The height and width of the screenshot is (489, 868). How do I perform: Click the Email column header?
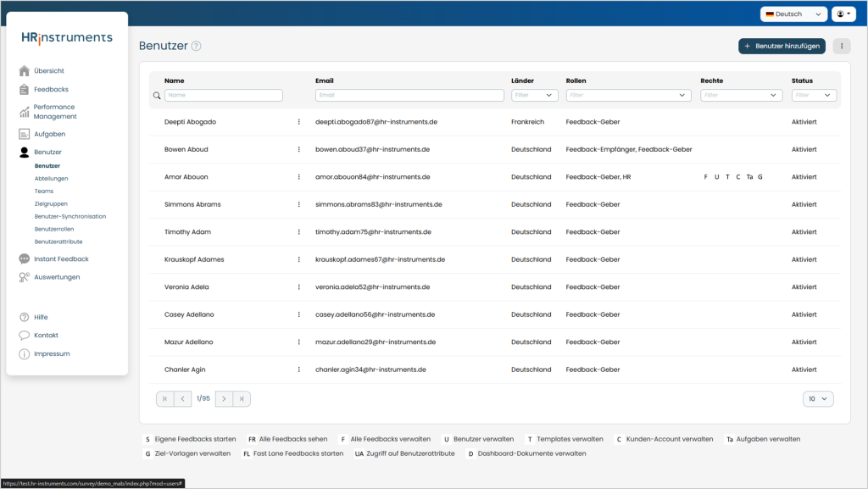[x=325, y=81]
